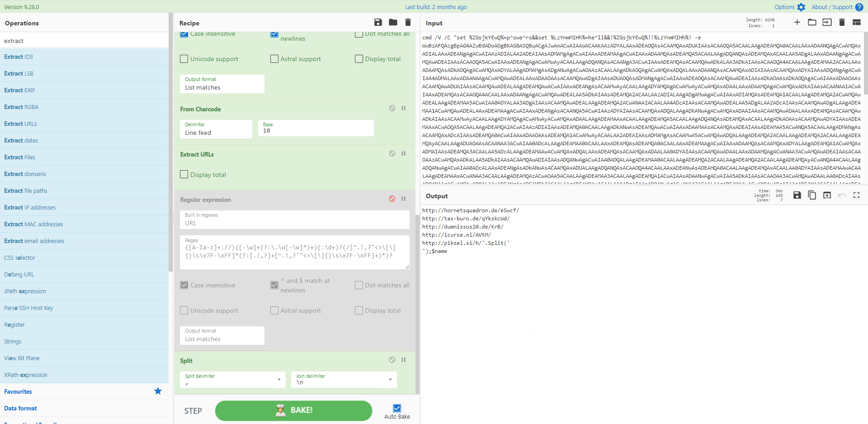Viewport: 868px width, 424px height.
Task: Click the STEP button
Action: (193, 411)
